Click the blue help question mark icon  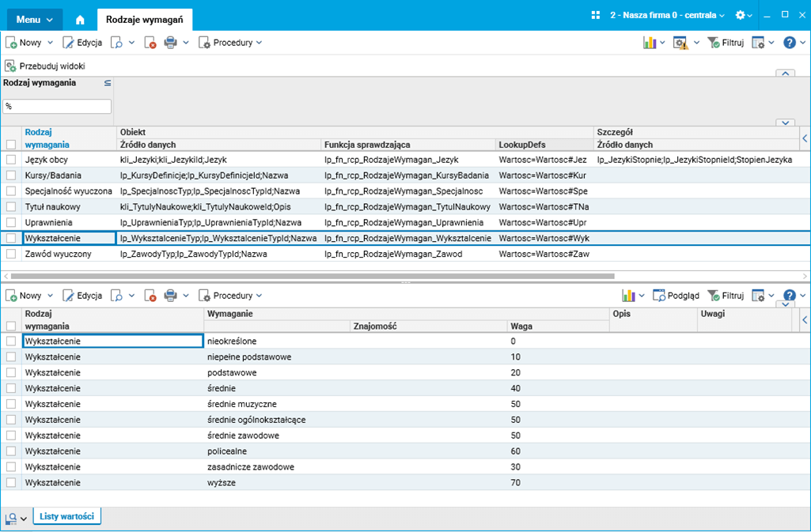click(x=790, y=43)
